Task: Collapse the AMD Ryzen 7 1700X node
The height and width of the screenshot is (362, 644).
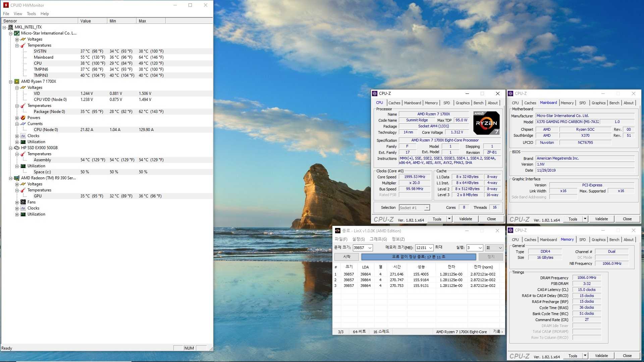Action: click(11, 81)
